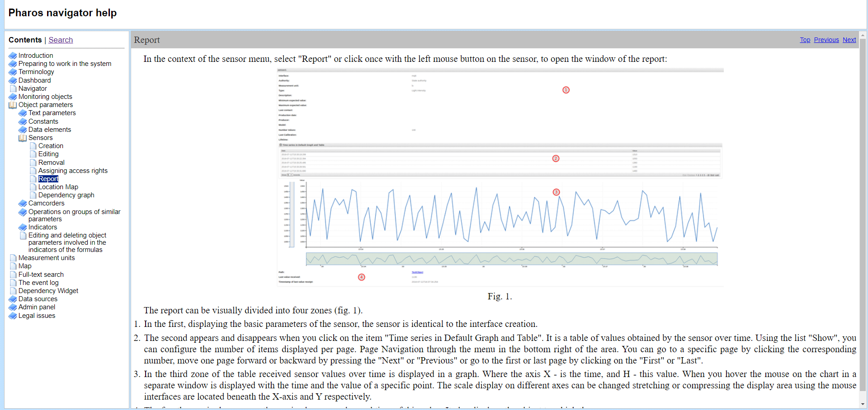
Task: Collapse the Sensors open-book icon
Action: [23, 138]
